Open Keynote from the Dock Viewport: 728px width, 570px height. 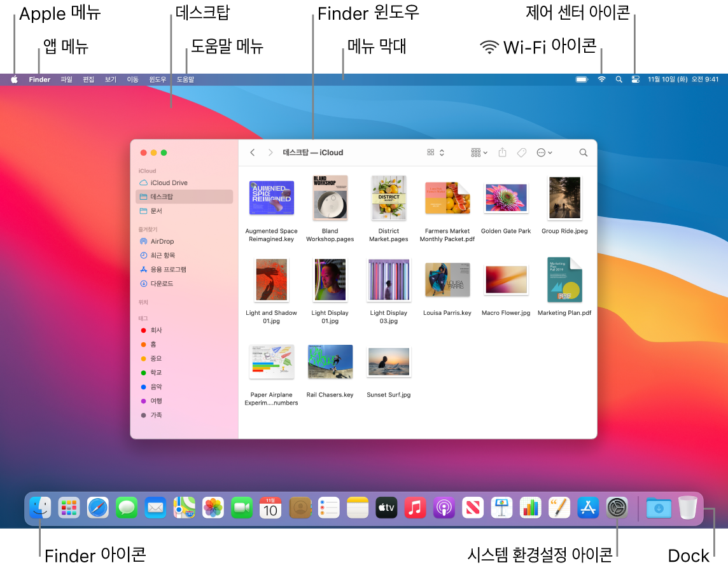pyautogui.click(x=501, y=508)
